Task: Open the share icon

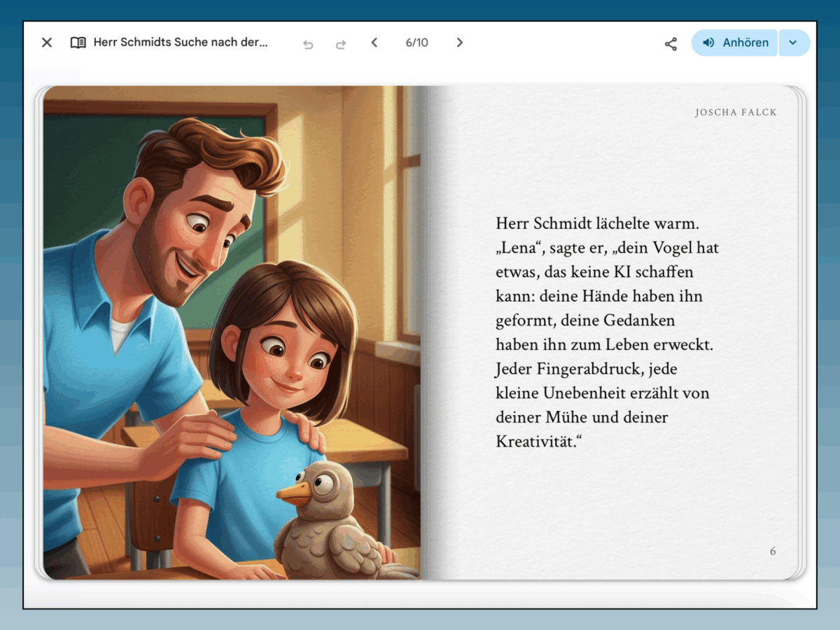Action: 671,43
